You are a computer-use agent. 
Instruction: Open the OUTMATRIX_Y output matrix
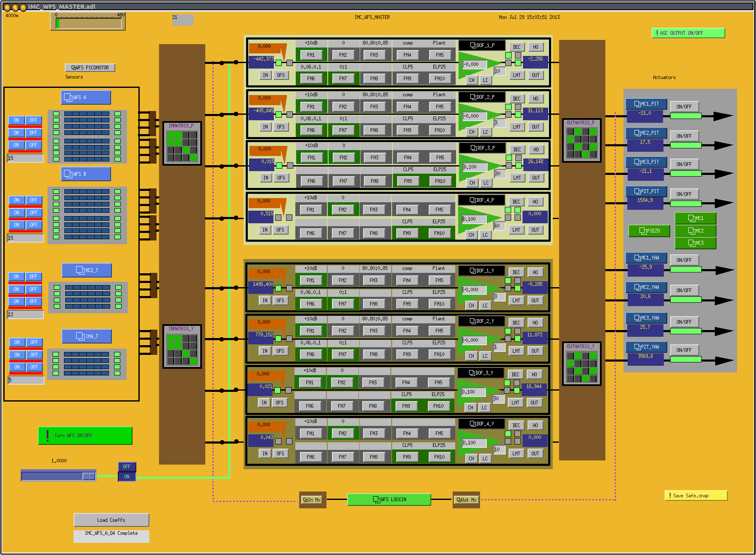[581, 364]
